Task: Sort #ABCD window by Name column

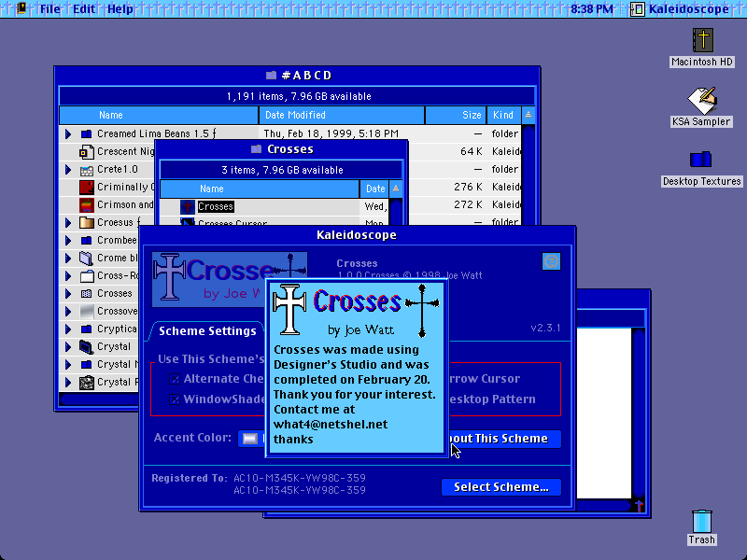Action: 159,115
